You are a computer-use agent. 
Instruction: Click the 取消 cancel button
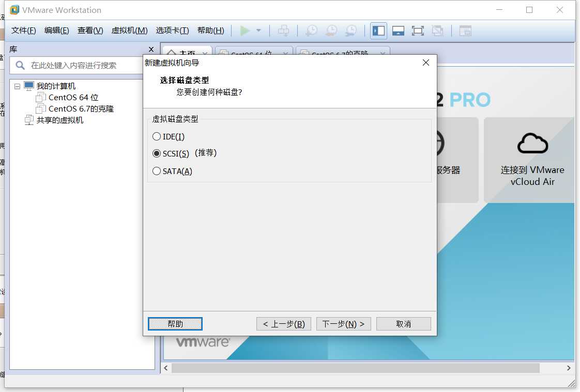click(x=404, y=324)
